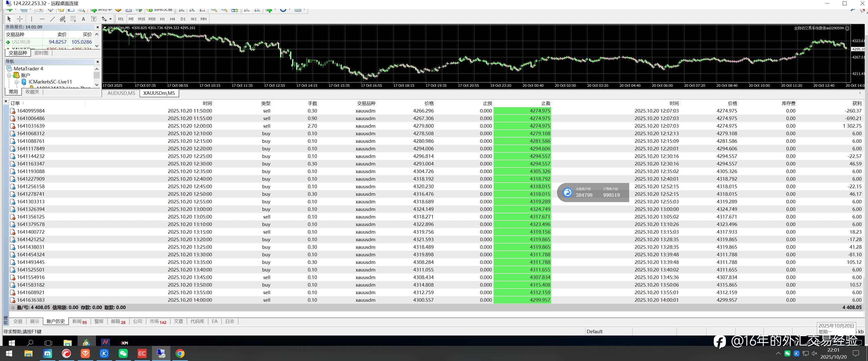Collapse the 账户 tree node
Viewport: 868px width, 361px height.
[9, 75]
